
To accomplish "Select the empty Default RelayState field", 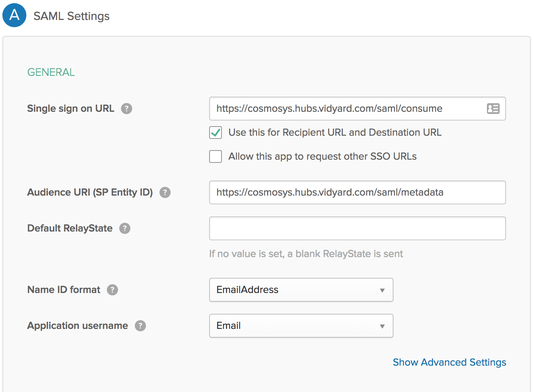I will [357, 228].
